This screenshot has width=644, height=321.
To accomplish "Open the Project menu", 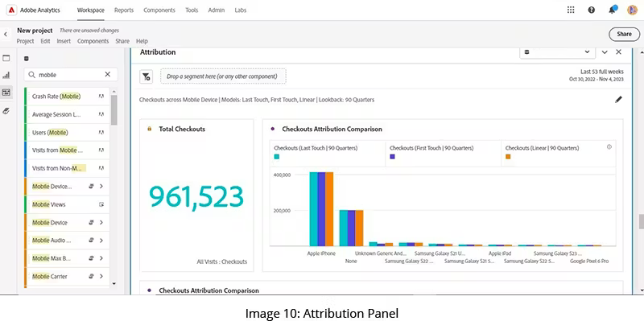I will 26,41.
